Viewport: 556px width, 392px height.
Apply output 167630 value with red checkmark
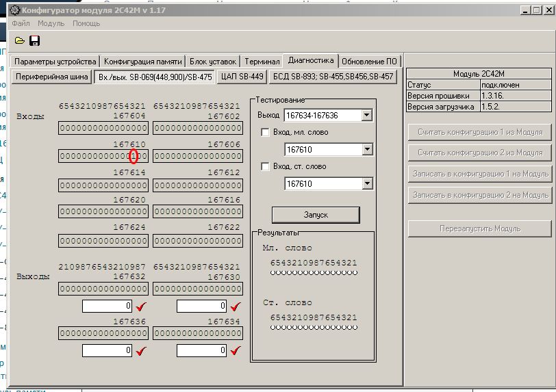[x=236, y=306]
